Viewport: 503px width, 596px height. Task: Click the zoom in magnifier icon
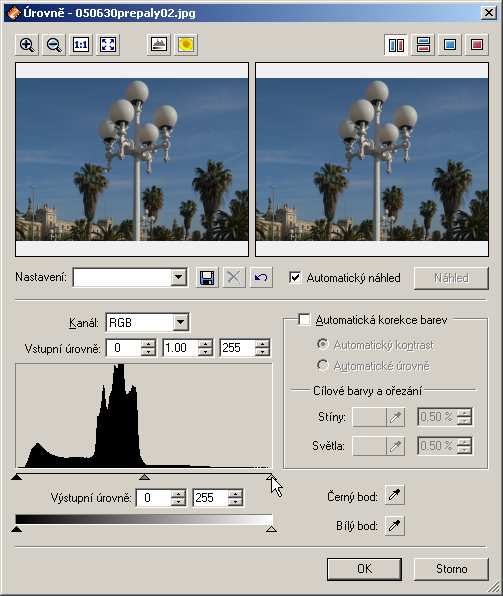pos(27,45)
